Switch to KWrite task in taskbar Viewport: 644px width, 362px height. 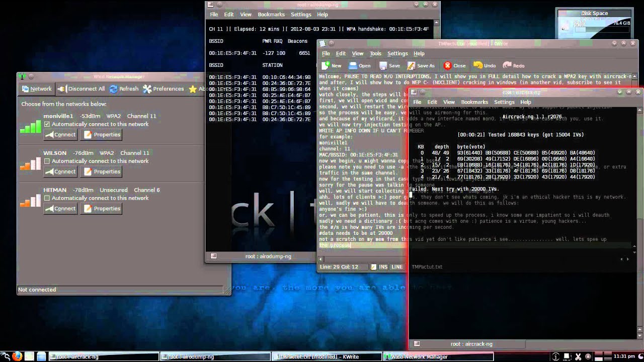click(x=327, y=357)
